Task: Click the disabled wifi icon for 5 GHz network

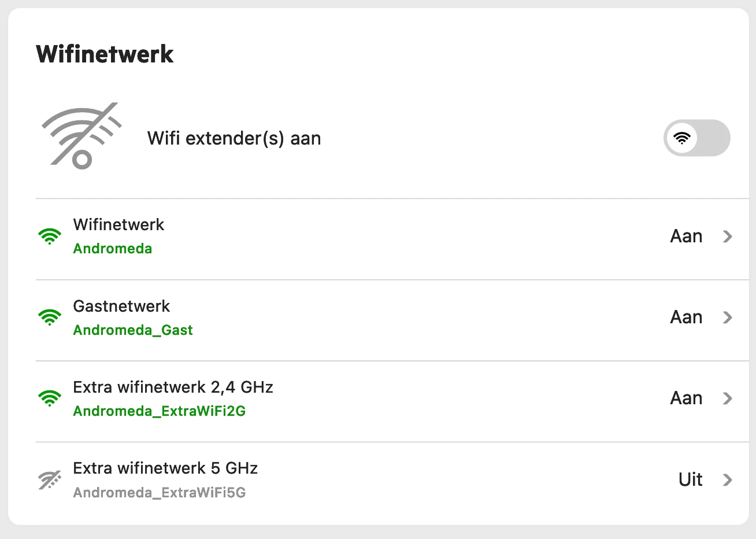Action: [x=50, y=479]
